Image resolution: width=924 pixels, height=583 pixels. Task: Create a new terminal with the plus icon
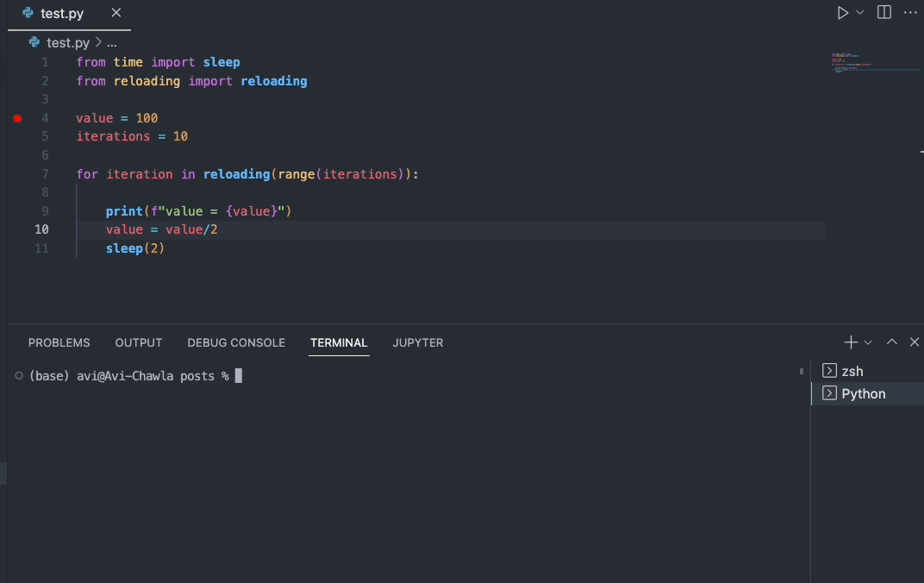click(850, 342)
